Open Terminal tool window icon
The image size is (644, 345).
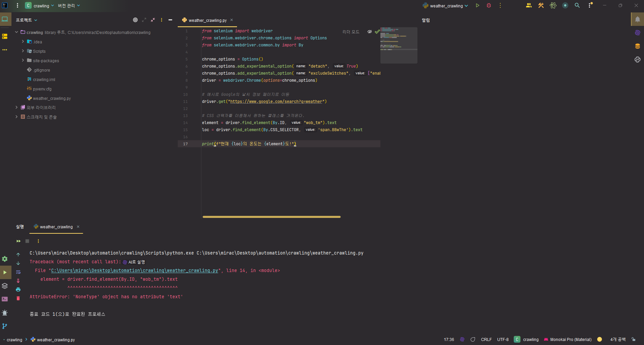pos(5,299)
